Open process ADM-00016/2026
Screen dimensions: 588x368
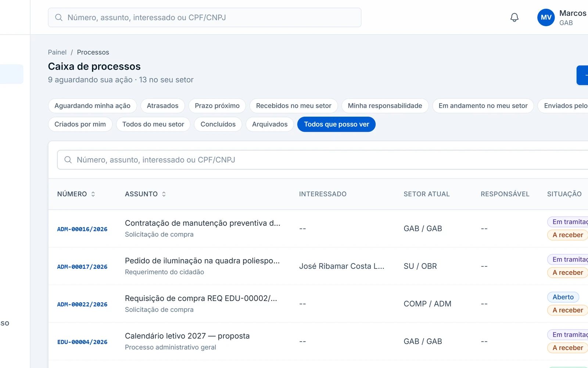pos(82,229)
